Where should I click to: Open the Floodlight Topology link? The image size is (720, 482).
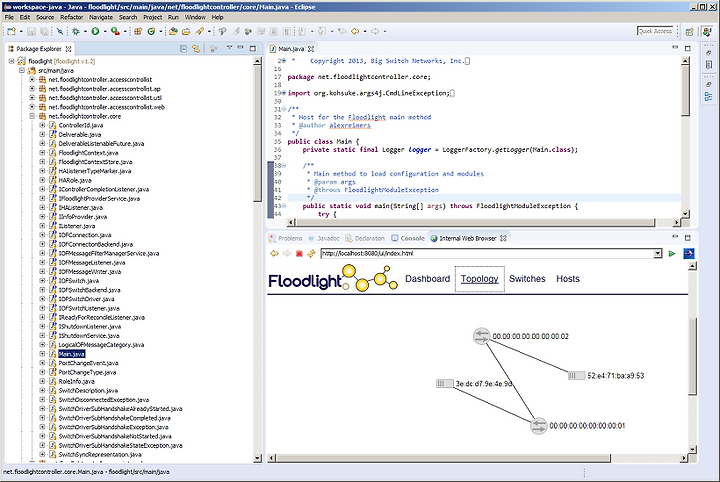(479, 279)
